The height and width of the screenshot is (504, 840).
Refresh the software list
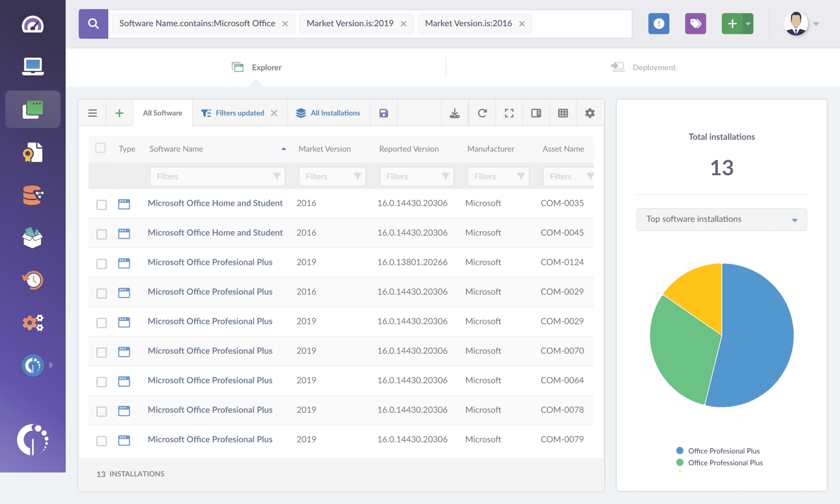pyautogui.click(x=482, y=113)
